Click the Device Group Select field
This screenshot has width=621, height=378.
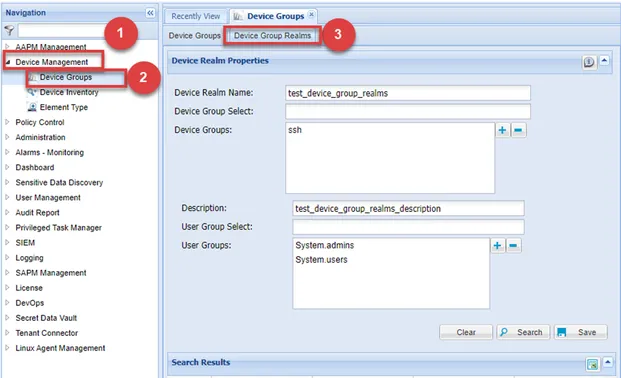point(408,112)
